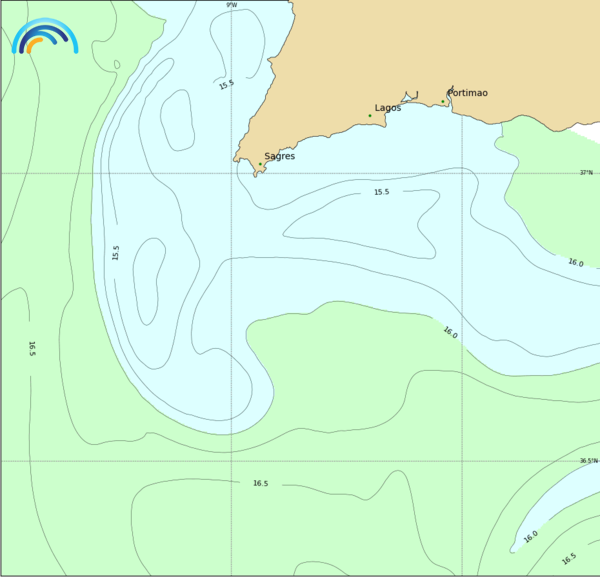Pick the vertical 15.5 contour label west of Sagres

coord(116,253)
